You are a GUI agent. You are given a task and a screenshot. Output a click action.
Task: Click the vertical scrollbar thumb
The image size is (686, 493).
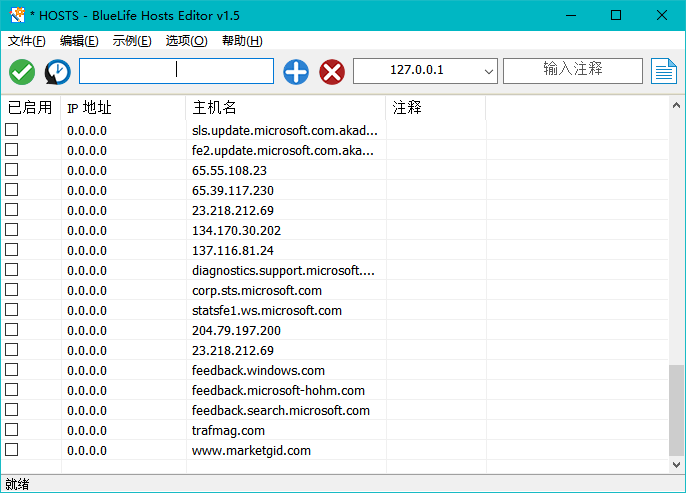(676, 410)
